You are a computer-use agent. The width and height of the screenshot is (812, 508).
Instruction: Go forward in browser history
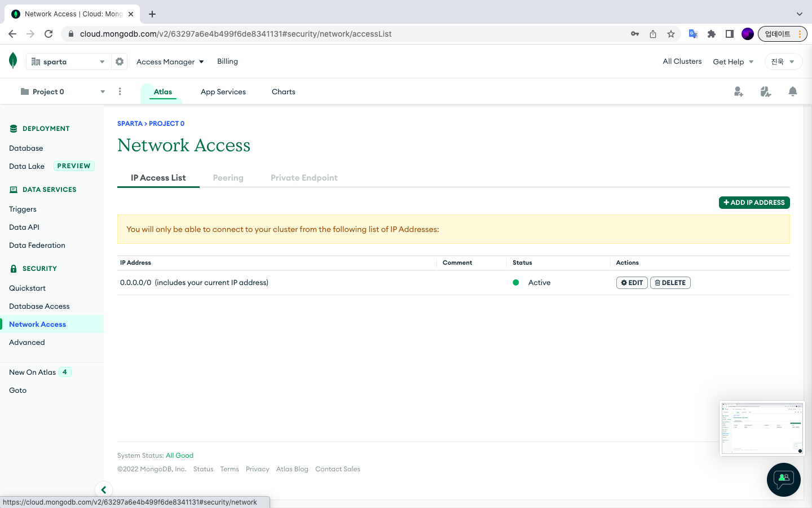tap(30, 34)
